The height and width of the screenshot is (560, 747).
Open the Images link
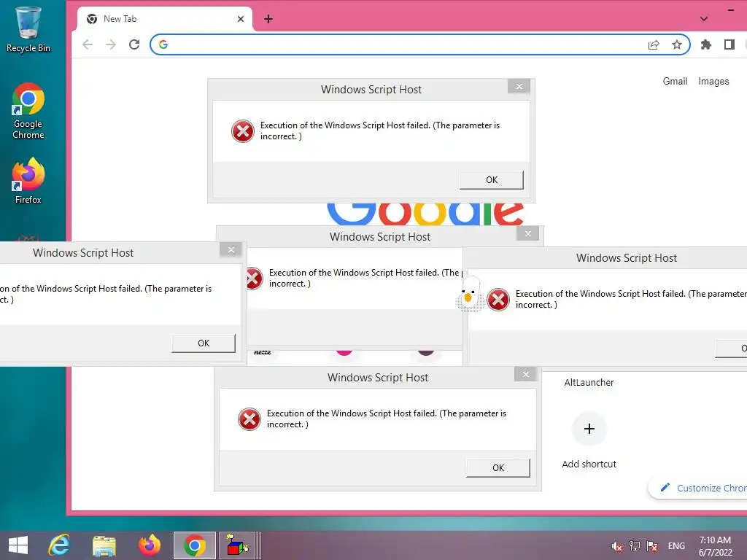tap(713, 82)
